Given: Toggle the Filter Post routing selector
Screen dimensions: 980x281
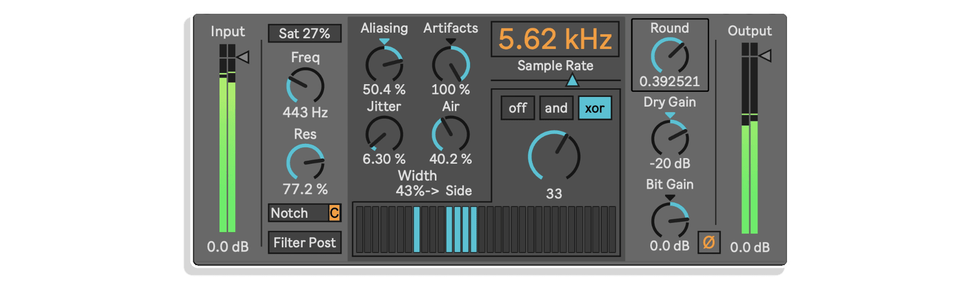Looking at the screenshot, I should 305,242.
